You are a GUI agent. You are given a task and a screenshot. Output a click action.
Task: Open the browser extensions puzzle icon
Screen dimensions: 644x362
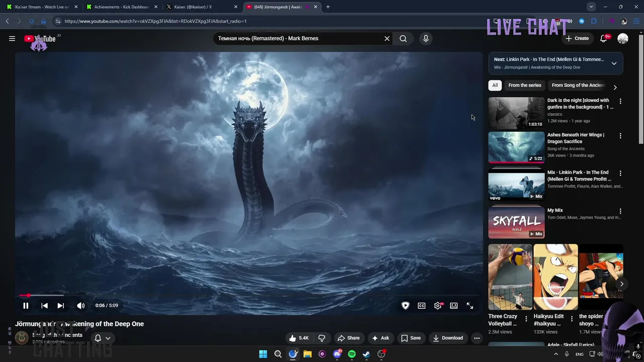[594, 21]
